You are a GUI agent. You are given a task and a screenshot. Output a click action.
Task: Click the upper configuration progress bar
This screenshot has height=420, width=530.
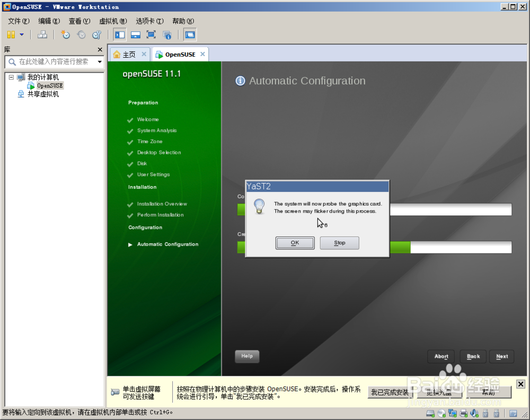click(x=374, y=209)
